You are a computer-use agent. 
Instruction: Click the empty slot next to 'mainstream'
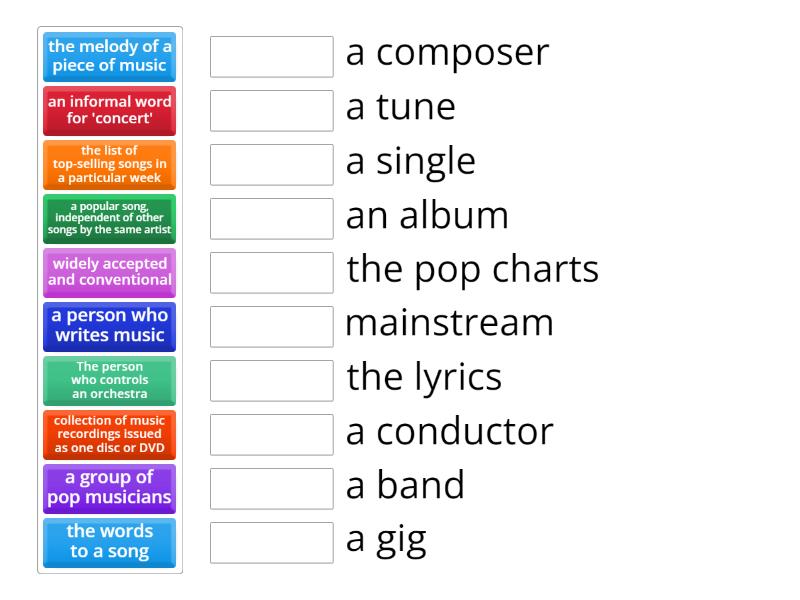point(271,326)
